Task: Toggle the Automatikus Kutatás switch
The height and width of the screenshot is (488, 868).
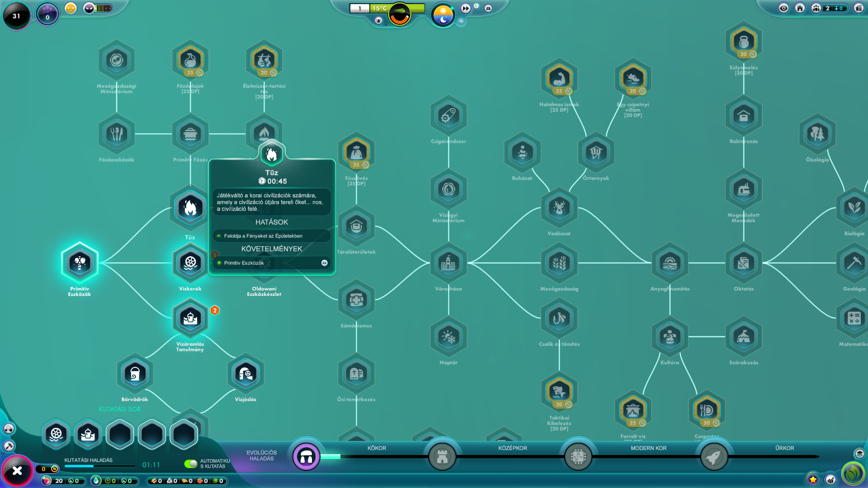Action: (191, 464)
